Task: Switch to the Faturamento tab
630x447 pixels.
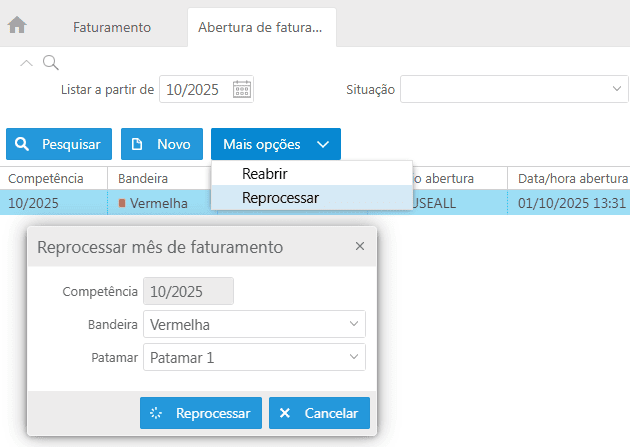Action: coord(112,27)
